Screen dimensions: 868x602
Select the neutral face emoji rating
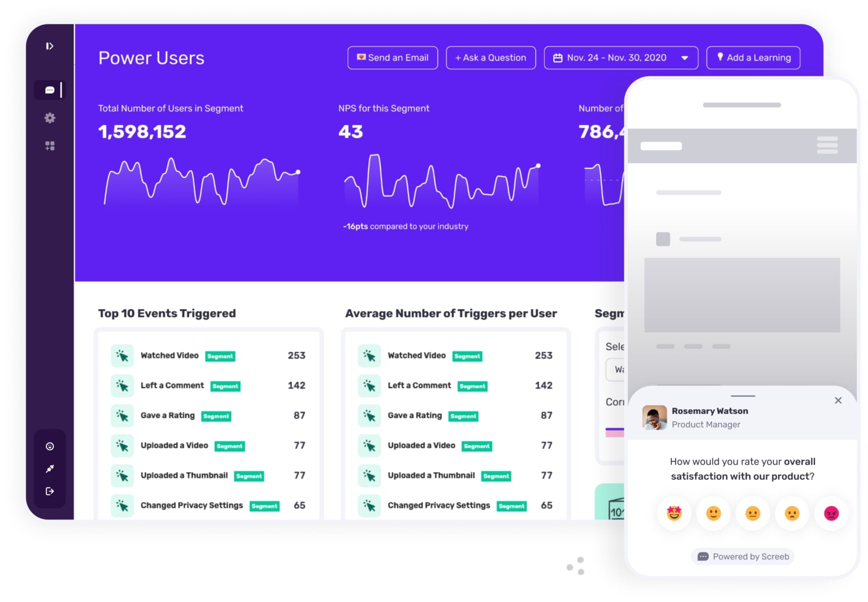[x=753, y=513]
